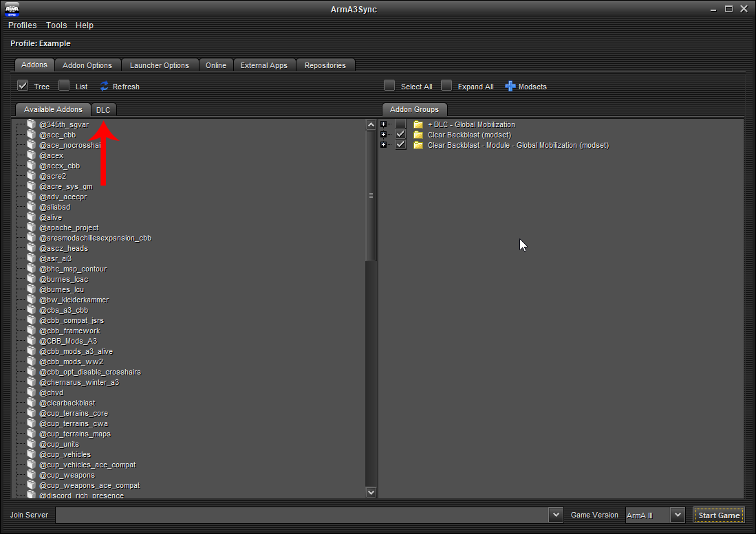Select the @aresmodachillesexpansion_cbb addon row
Screen dimensions: 756x534
click(96, 238)
